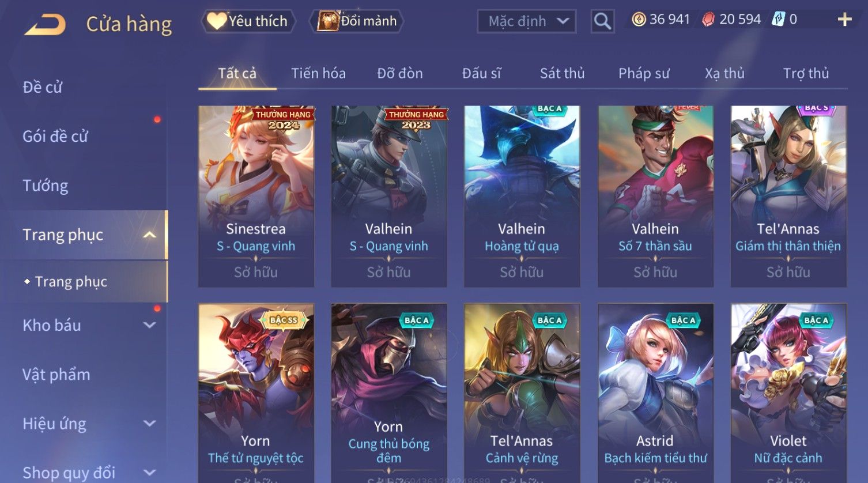Tap the gold coin currency icon
This screenshot has width=868, height=483.
point(639,20)
